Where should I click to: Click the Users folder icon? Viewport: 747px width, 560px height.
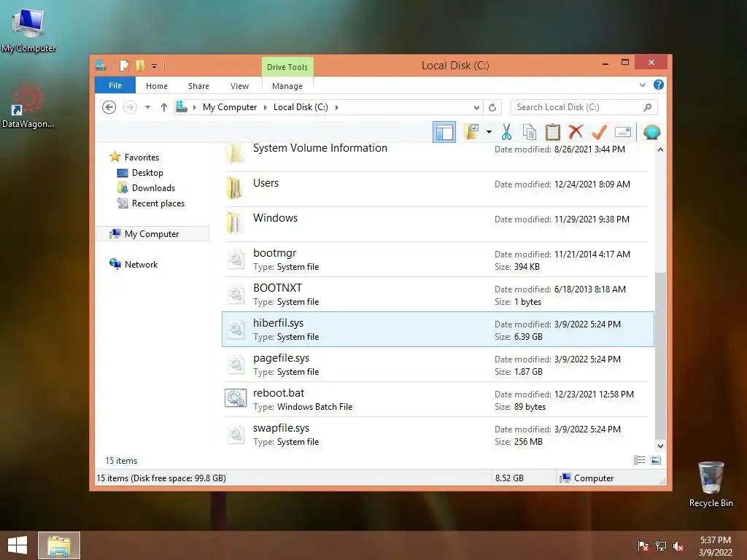(235, 188)
